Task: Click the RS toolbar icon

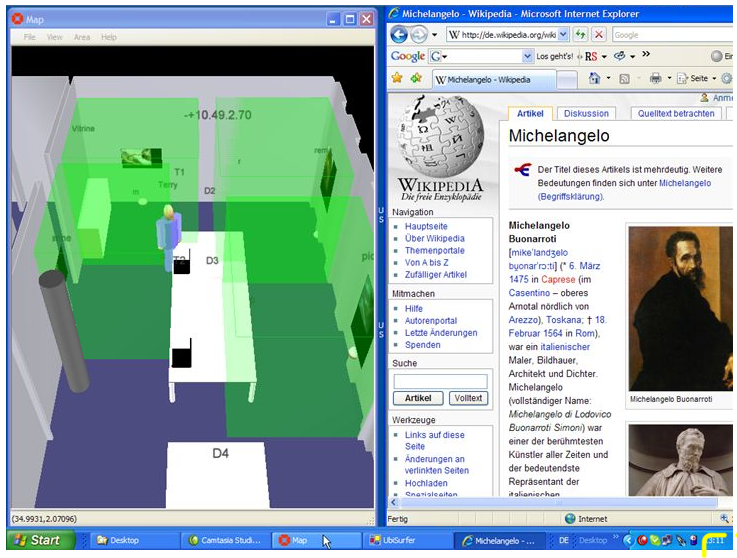Action: tap(591, 56)
